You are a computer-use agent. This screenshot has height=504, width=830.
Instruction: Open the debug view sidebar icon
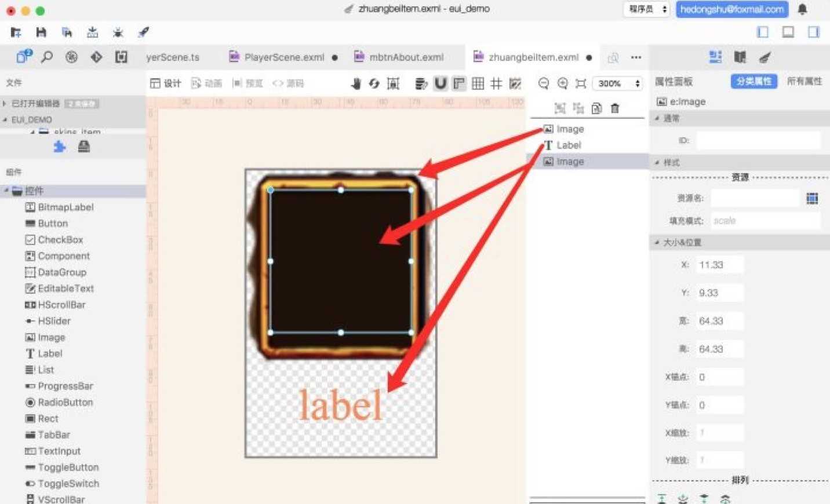coord(72,57)
